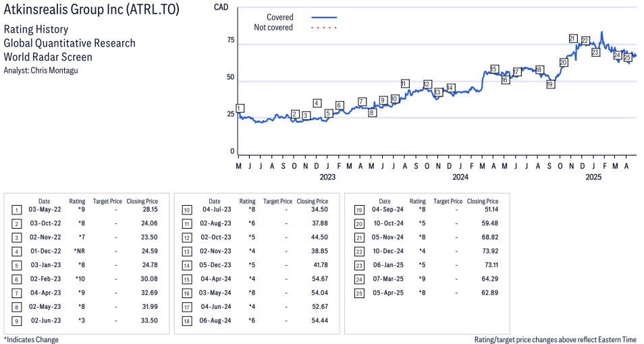
Task: Click closing price 33.50 for 02-Jun-23
Action: [x=149, y=320]
